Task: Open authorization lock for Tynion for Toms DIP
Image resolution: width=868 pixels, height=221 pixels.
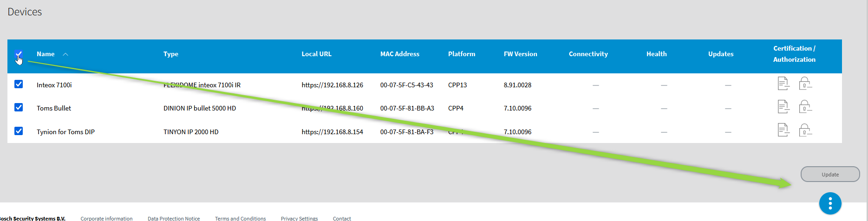Action: 805,130
